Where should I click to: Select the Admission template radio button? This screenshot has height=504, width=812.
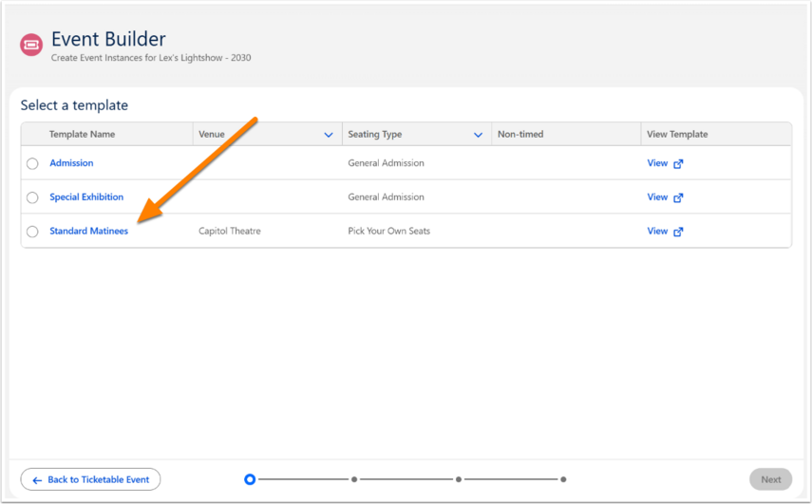pyautogui.click(x=32, y=163)
